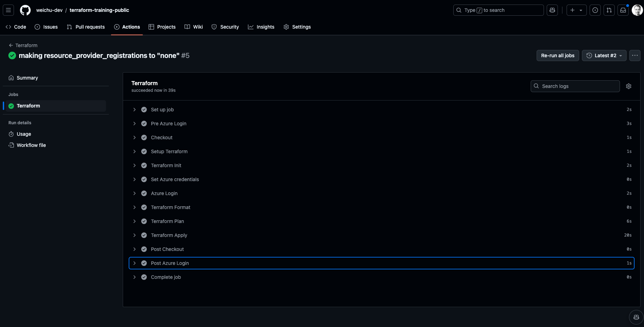Switch to Pull requests tab

[86, 27]
